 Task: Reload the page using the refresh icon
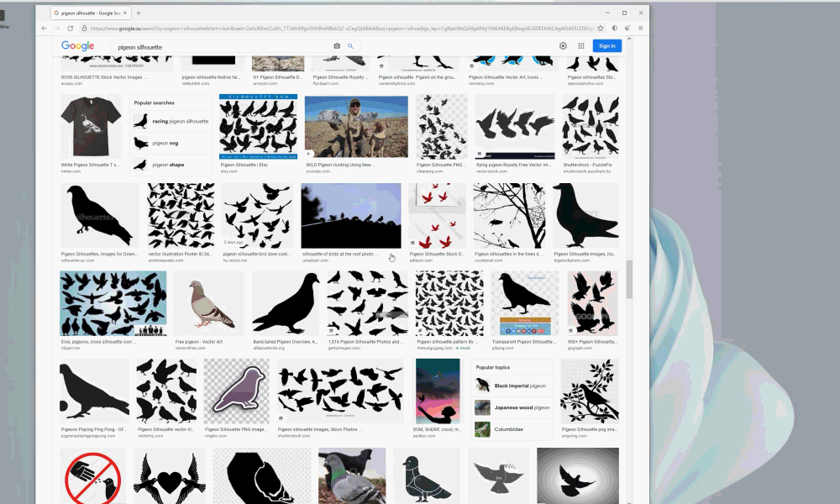71,29
